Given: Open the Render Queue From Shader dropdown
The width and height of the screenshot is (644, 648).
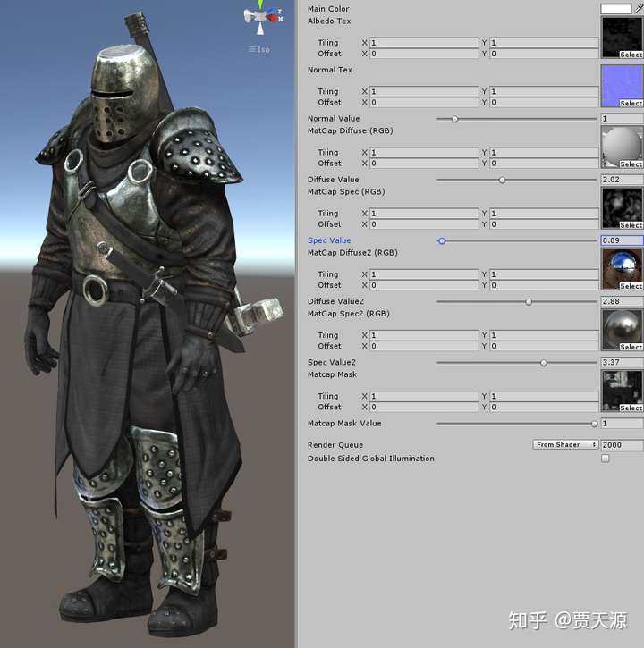Looking at the screenshot, I should pos(565,445).
